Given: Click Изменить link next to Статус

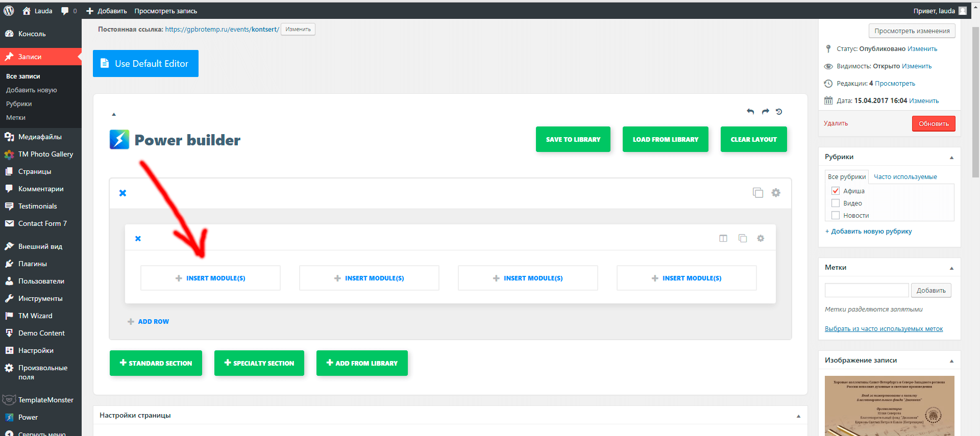Looking at the screenshot, I should 922,49.
